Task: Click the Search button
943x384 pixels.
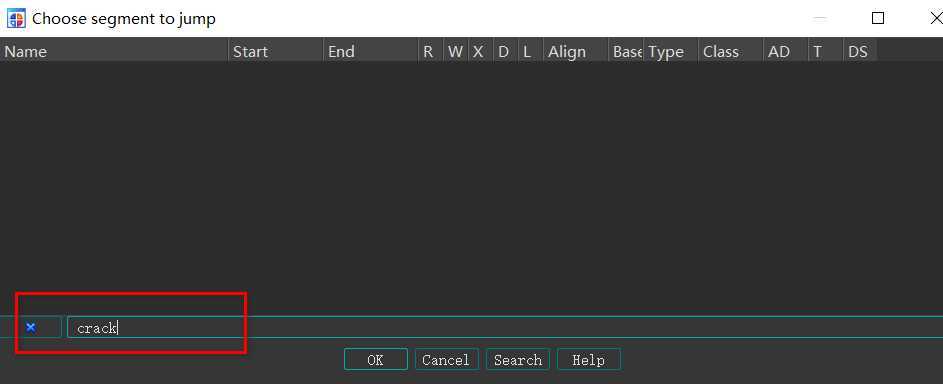Action: pos(518,359)
